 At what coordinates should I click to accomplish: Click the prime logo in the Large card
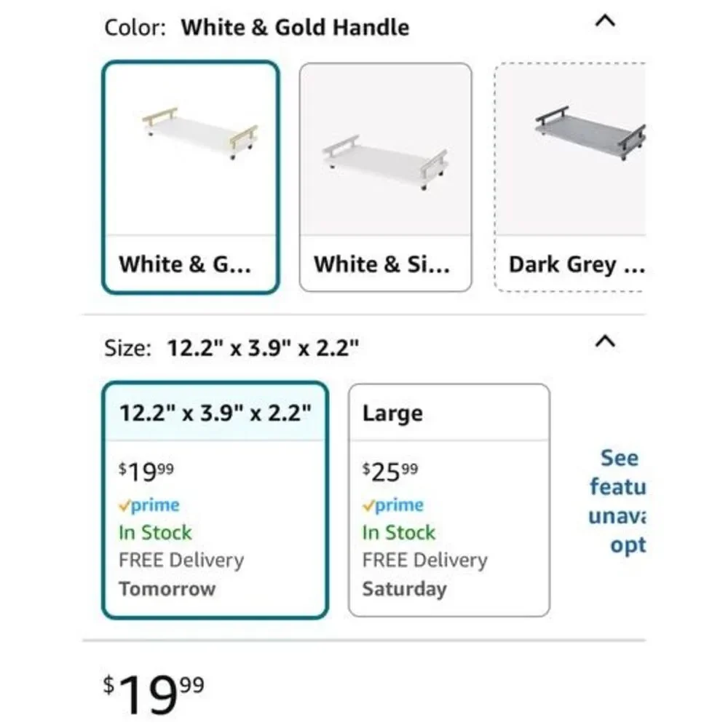393,505
